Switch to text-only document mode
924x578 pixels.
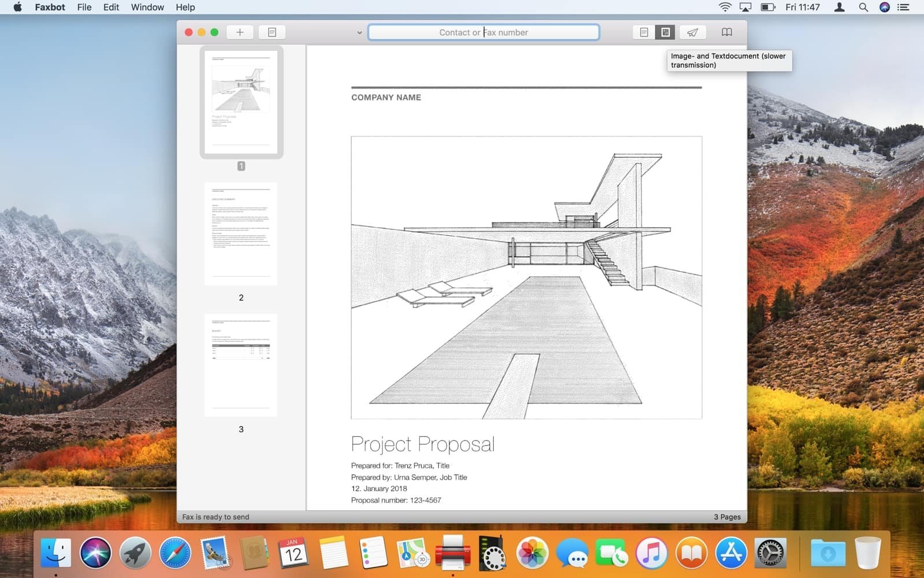pos(644,32)
